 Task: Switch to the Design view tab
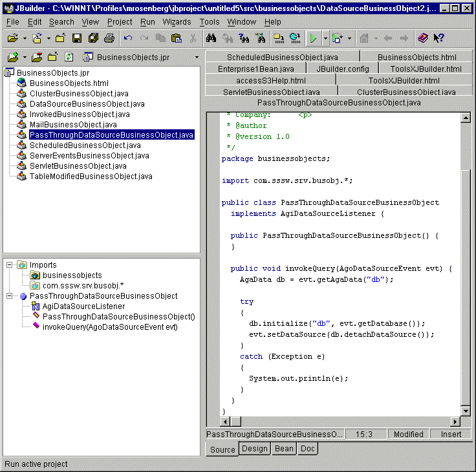tap(255, 449)
